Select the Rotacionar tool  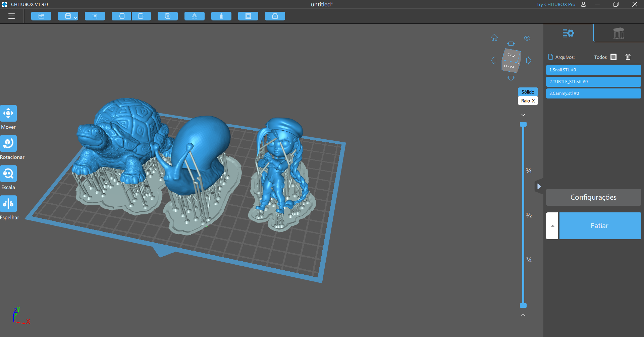8,143
